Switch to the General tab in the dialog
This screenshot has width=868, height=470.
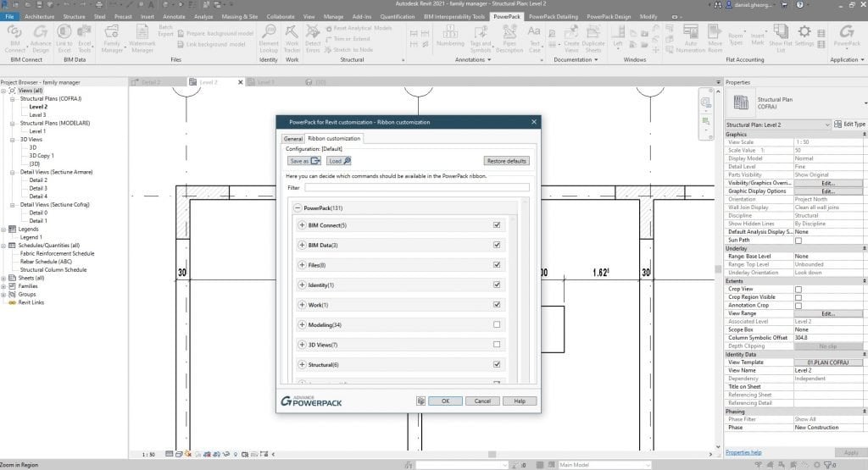coord(292,139)
